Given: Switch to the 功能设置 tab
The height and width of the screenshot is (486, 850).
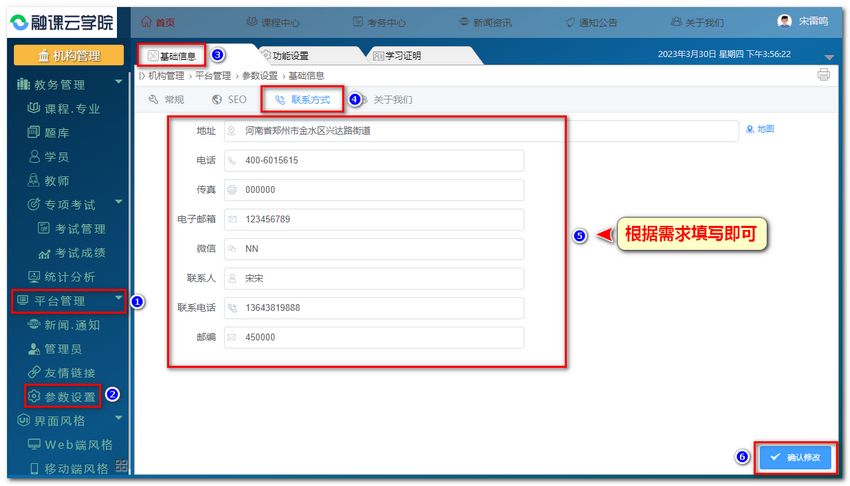Looking at the screenshot, I should tap(285, 56).
